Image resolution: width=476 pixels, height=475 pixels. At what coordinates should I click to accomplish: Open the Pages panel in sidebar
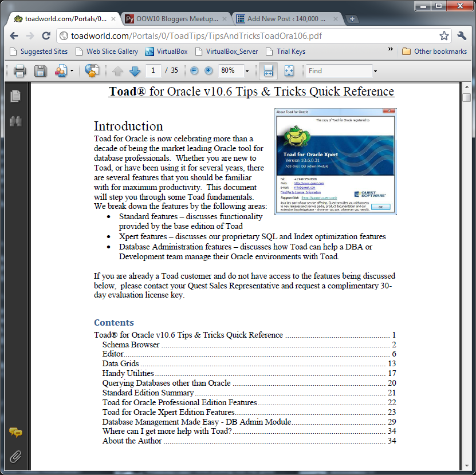click(15, 96)
